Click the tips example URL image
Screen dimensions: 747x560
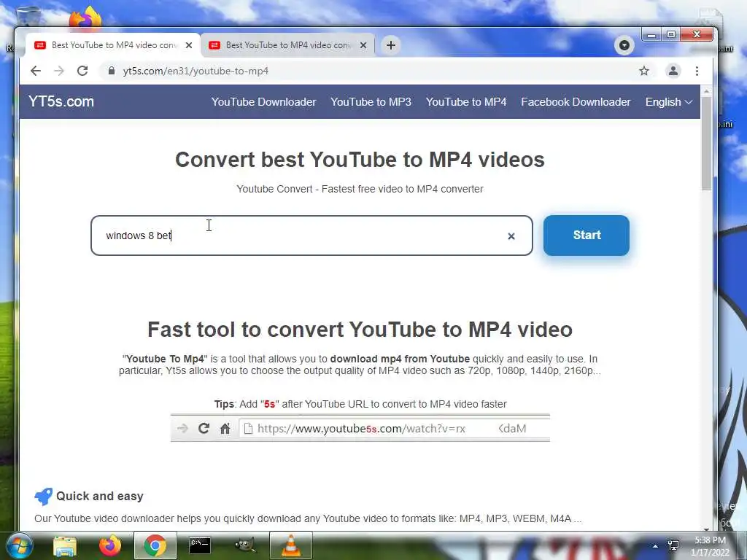pyautogui.click(x=360, y=428)
